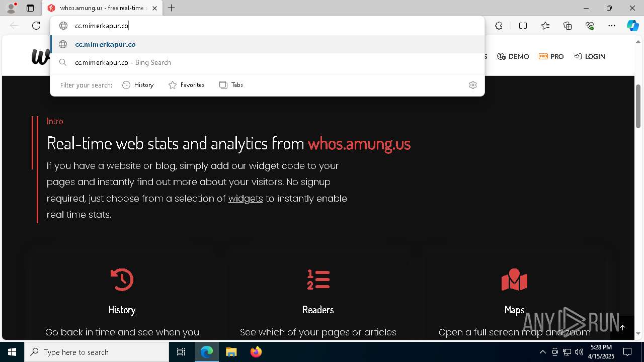Choose cc.mimerkapur.co Bing Search suggestion

pos(267,62)
